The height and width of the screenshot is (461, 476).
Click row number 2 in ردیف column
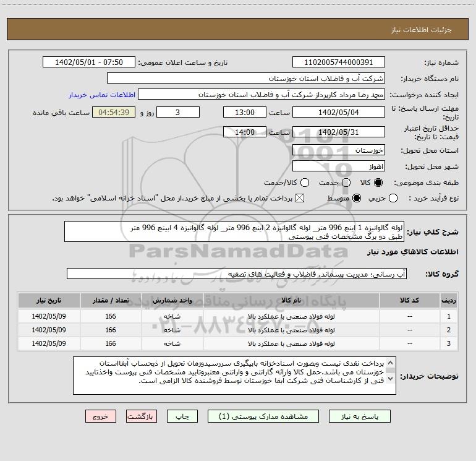click(x=449, y=330)
